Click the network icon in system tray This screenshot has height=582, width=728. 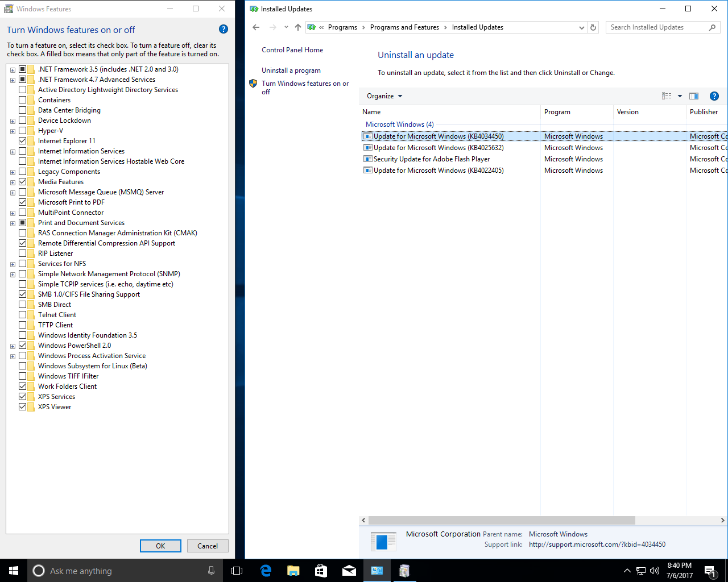[x=641, y=571]
